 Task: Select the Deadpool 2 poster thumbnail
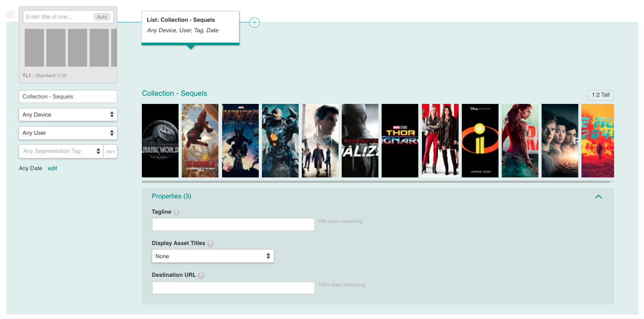[200, 141]
